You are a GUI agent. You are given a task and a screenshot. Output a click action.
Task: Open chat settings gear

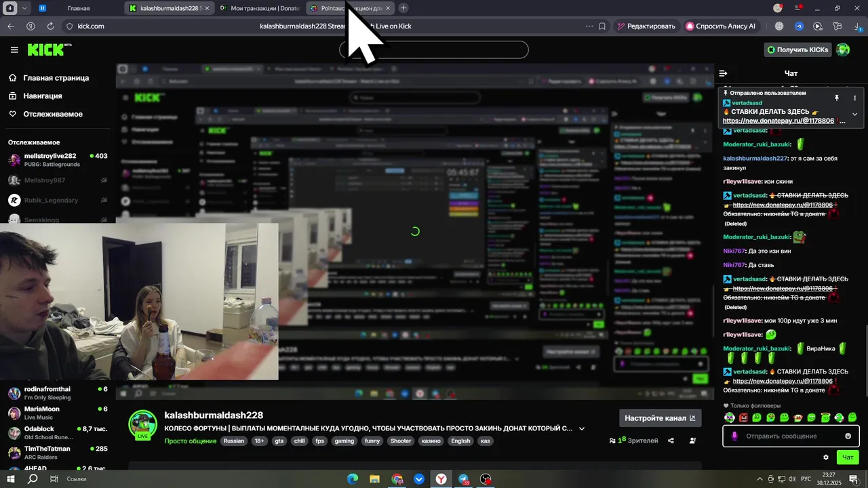[x=825, y=457]
